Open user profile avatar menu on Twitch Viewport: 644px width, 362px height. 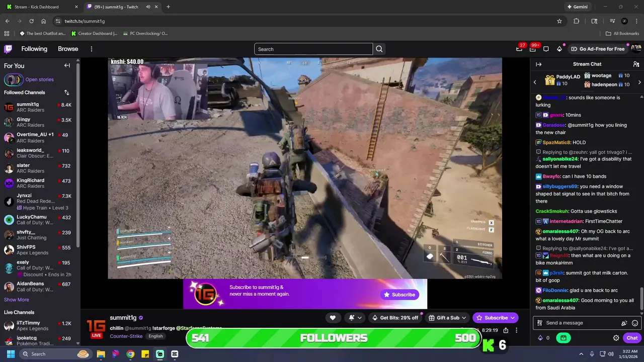tap(636, 49)
